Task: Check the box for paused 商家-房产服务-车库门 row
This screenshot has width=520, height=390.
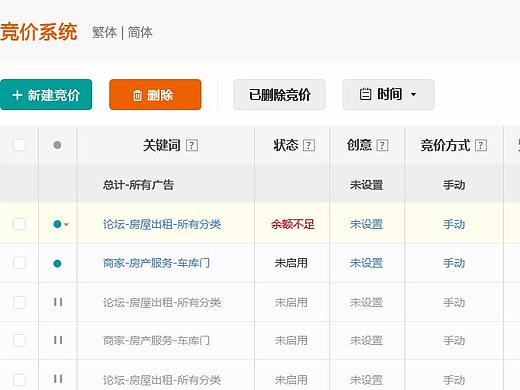Action: coord(19,341)
